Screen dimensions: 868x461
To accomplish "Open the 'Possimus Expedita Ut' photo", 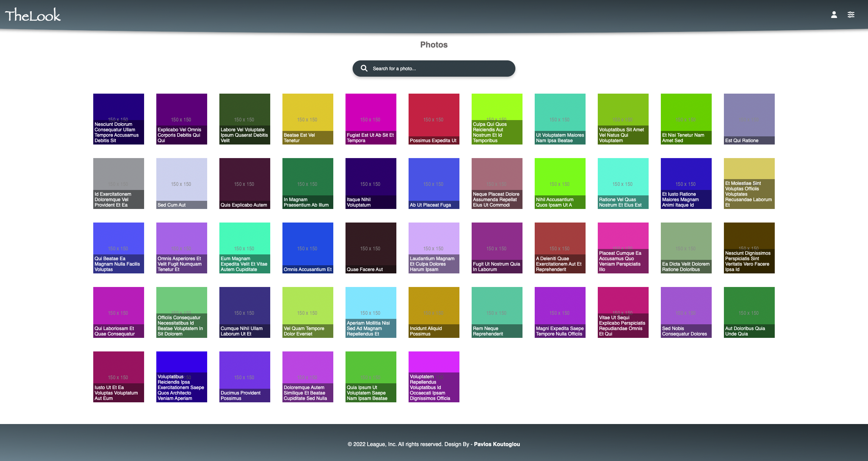I will click(434, 119).
